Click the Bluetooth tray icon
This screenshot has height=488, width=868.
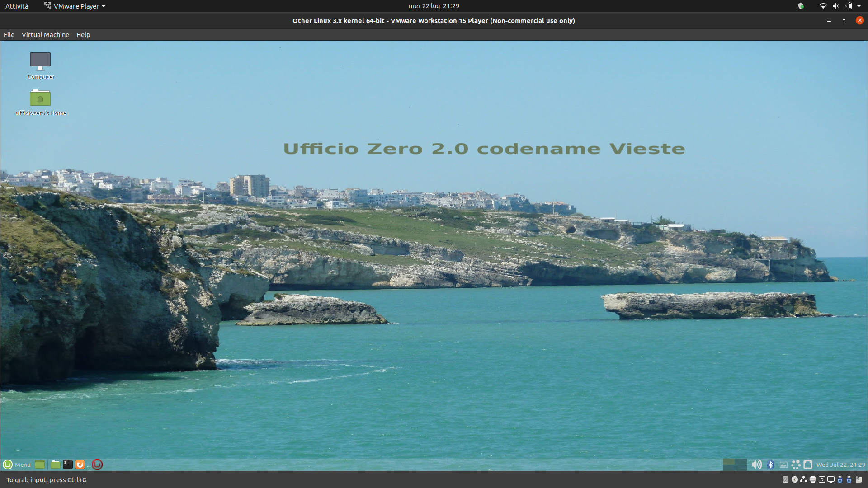tap(771, 465)
